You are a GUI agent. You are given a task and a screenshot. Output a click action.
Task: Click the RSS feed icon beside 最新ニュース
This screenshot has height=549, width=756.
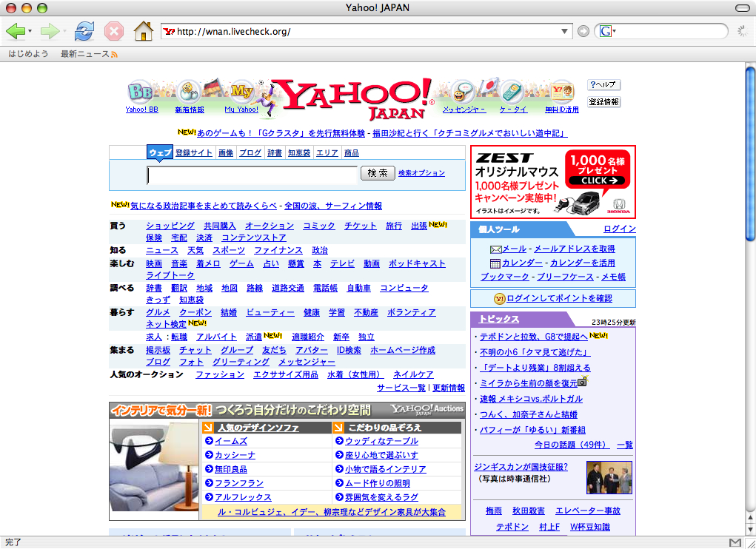(x=114, y=55)
